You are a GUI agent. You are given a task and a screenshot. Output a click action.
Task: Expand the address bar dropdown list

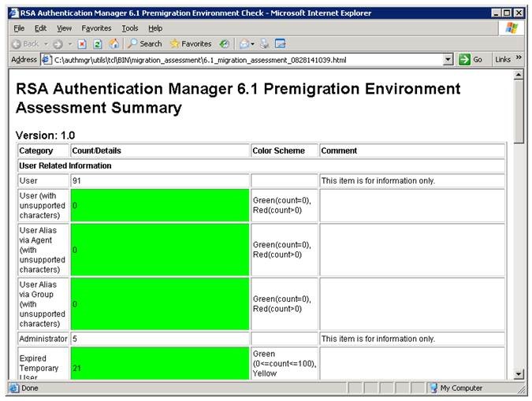click(x=448, y=60)
